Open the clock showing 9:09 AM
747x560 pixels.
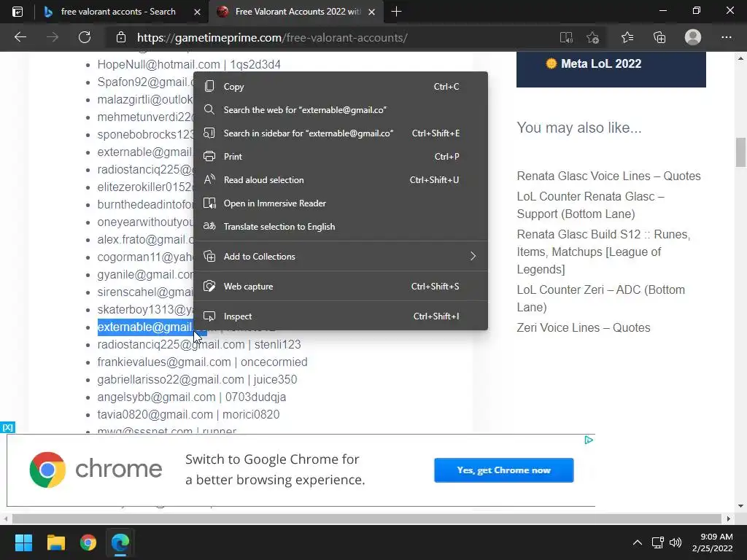click(x=712, y=542)
